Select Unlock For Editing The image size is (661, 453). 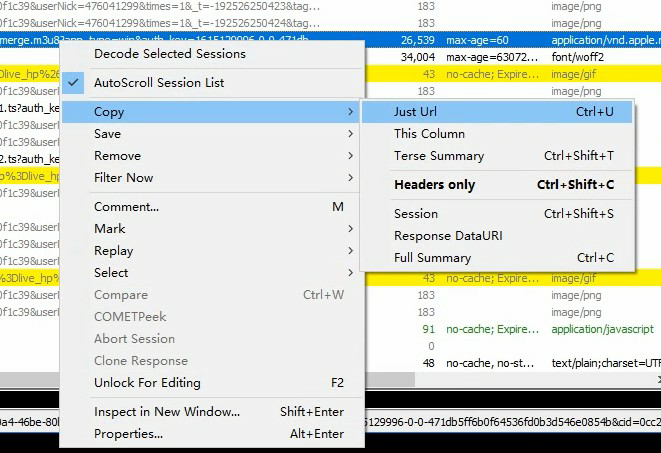pos(147,383)
